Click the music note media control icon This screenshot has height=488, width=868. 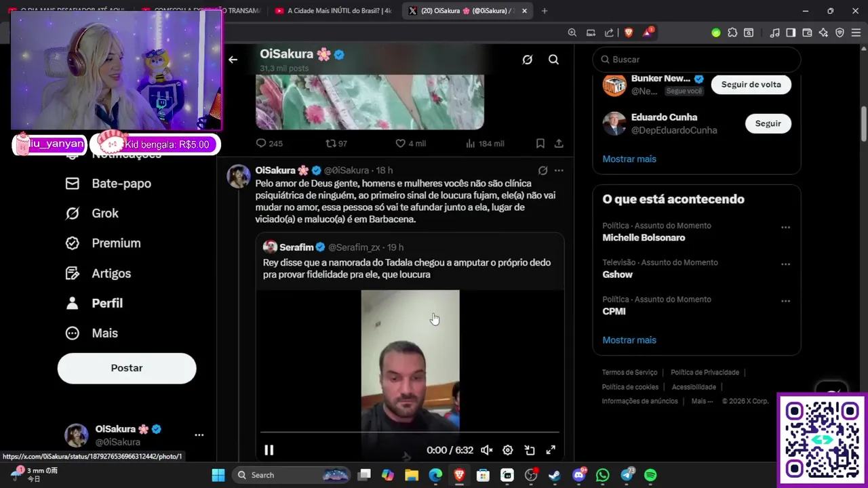click(774, 33)
